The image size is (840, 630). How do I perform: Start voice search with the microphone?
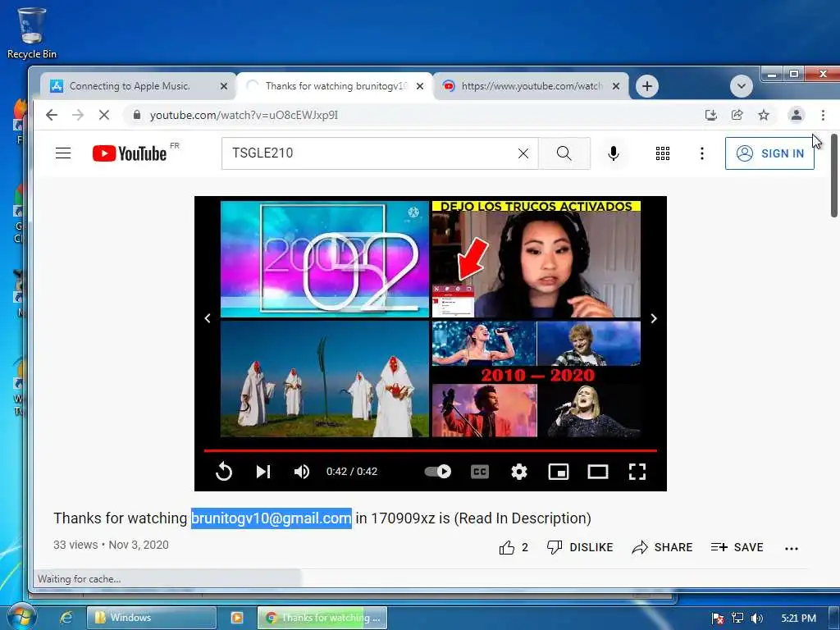(x=614, y=153)
